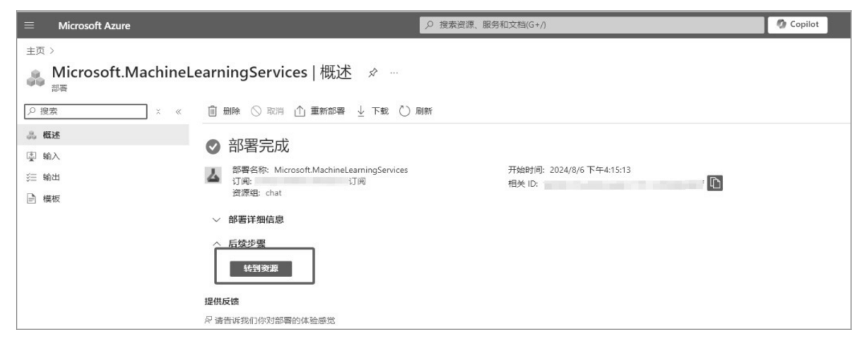Click the flask deployment icon
This screenshot has height=341, width=868.
tap(213, 175)
